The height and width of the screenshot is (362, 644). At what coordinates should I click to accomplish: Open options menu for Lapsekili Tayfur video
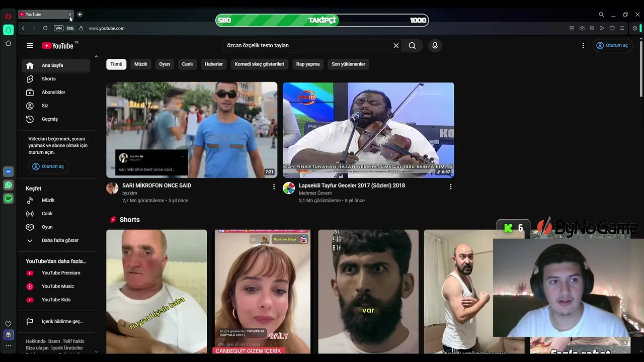point(450,187)
